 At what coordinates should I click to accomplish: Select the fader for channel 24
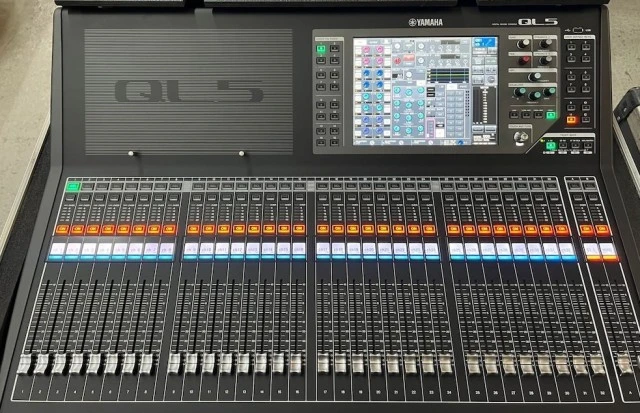point(446,364)
